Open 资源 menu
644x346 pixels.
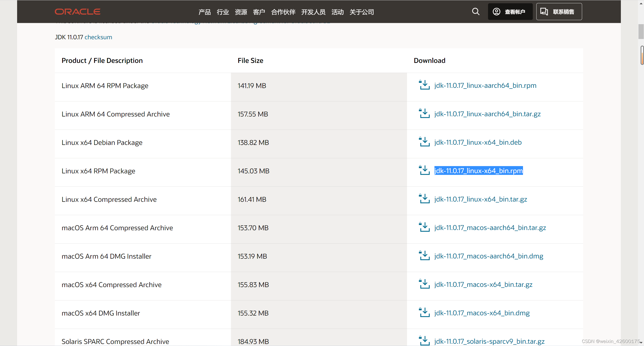[241, 12]
